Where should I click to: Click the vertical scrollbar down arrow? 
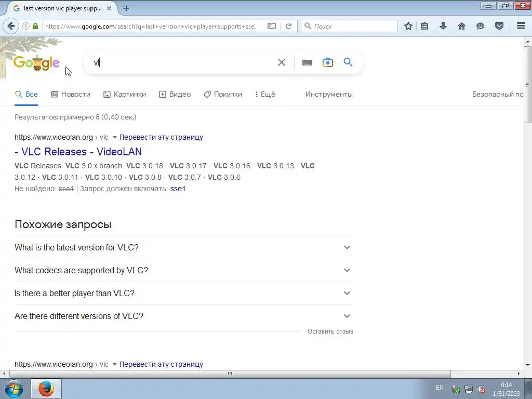pyautogui.click(x=527, y=366)
